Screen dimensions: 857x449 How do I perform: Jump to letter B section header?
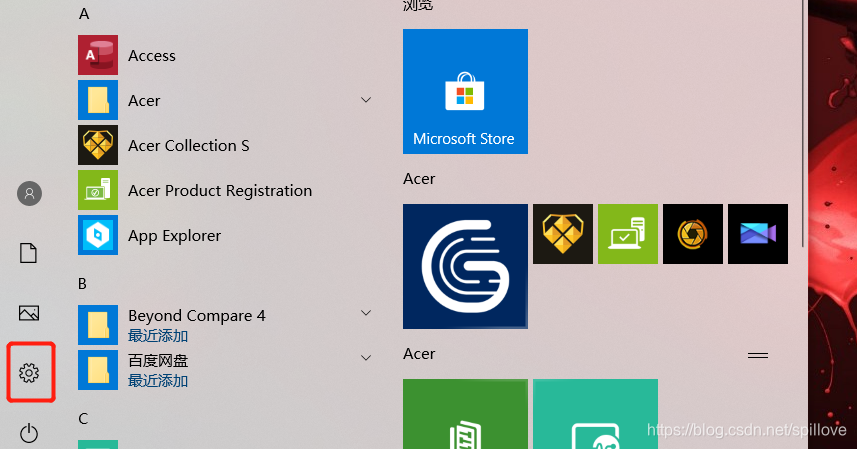point(83,283)
